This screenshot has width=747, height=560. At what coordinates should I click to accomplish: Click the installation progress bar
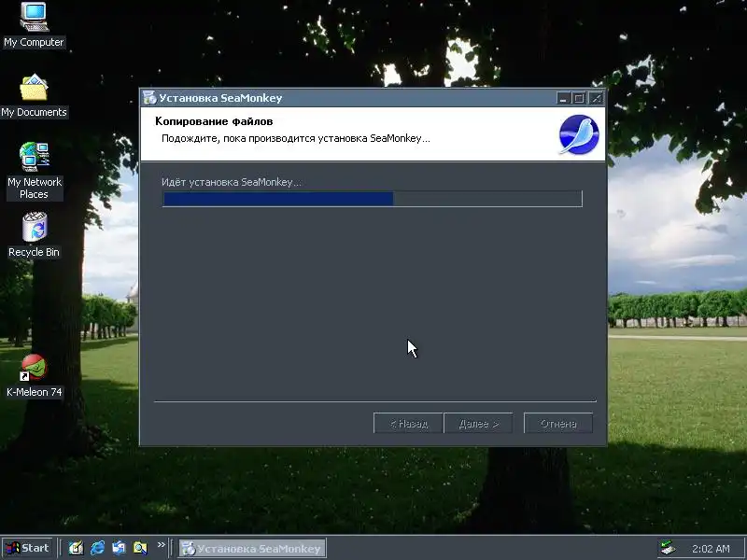click(372, 199)
